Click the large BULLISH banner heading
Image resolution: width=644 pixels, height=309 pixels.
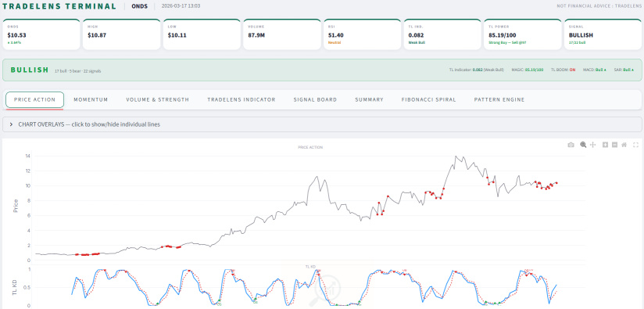coord(30,70)
